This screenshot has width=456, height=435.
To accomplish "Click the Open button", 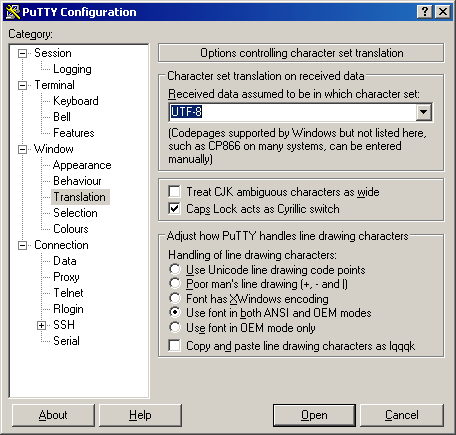I will (314, 415).
